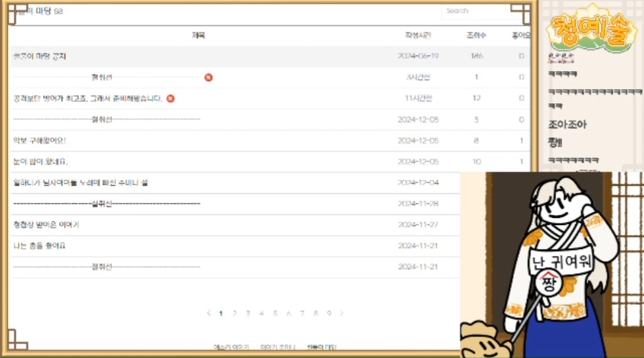The height and width of the screenshot is (358, 644).
Task: Go to page 2 of the board
Action: click(235, 313)
